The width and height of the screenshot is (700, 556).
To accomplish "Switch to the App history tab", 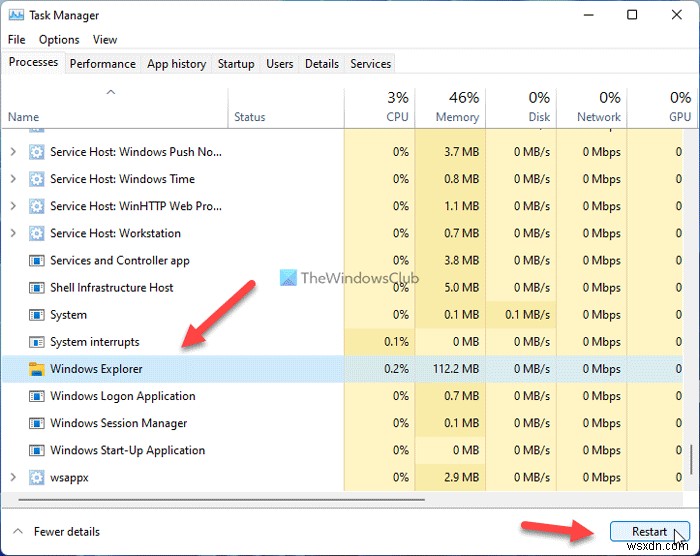I will (x=176, y=64).
